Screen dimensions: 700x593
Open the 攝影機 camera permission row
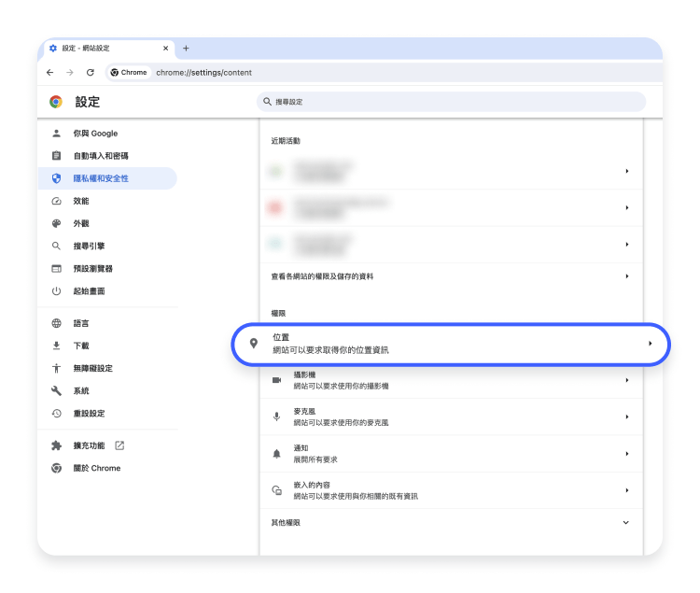pyautogui.click(x=452, y=380)
